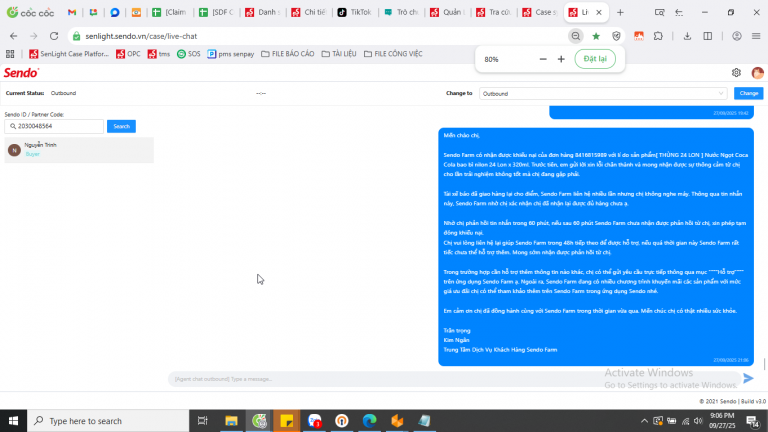
Task: Click the agent chat message input box
Action: pyautogui.click(x=453, y=379)
